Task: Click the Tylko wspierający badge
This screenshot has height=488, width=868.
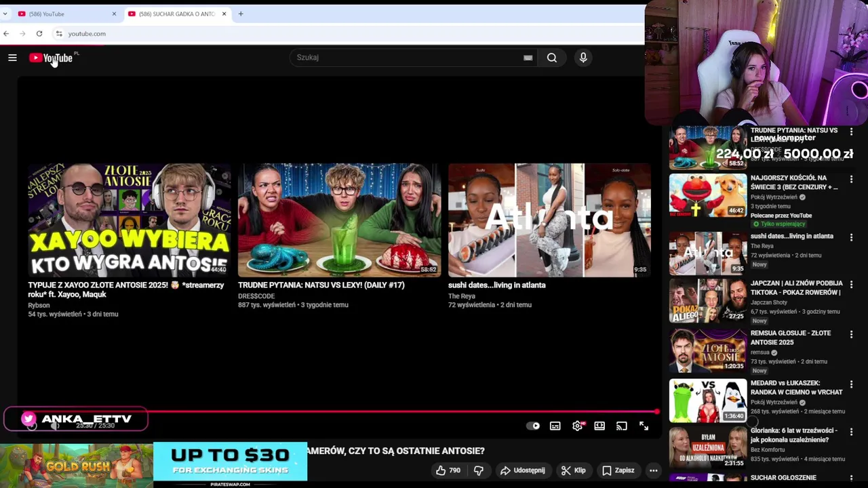Action: coord(778,224)
